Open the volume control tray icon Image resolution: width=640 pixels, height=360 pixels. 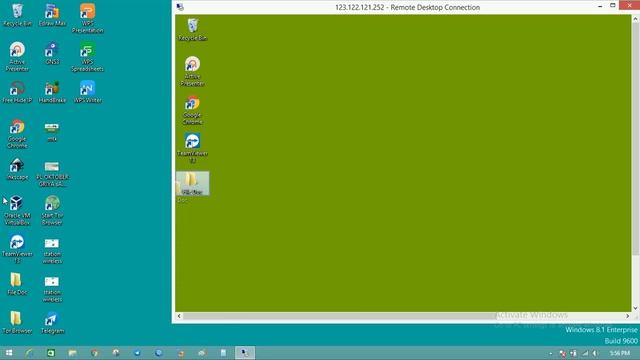point(595,353)
